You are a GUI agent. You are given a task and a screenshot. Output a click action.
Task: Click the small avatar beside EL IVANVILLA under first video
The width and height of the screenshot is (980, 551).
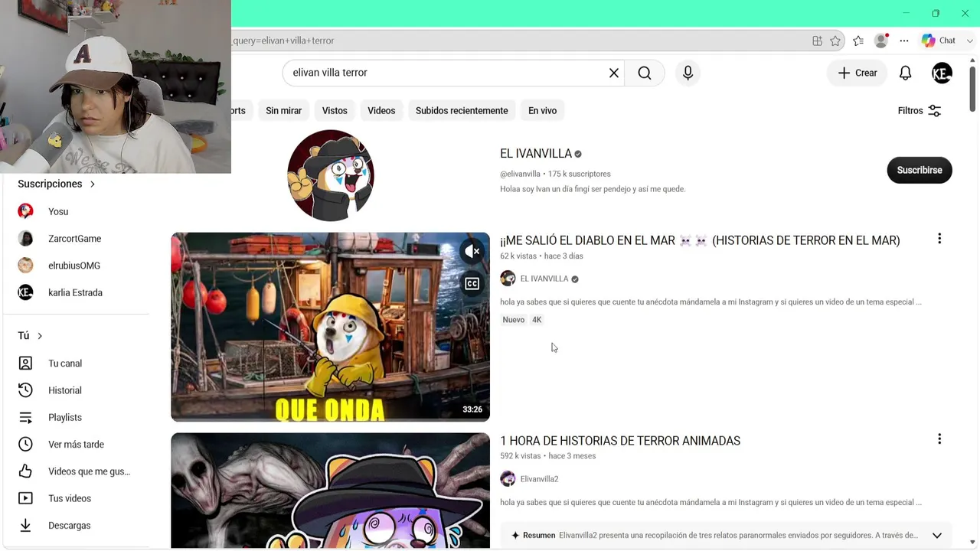[508, 279]
